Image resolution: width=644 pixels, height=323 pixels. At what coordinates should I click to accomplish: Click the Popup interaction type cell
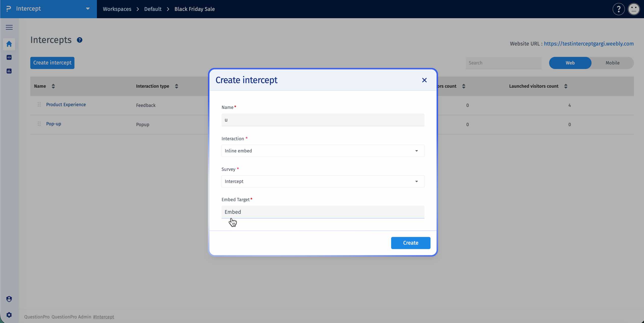coord(143,125)
